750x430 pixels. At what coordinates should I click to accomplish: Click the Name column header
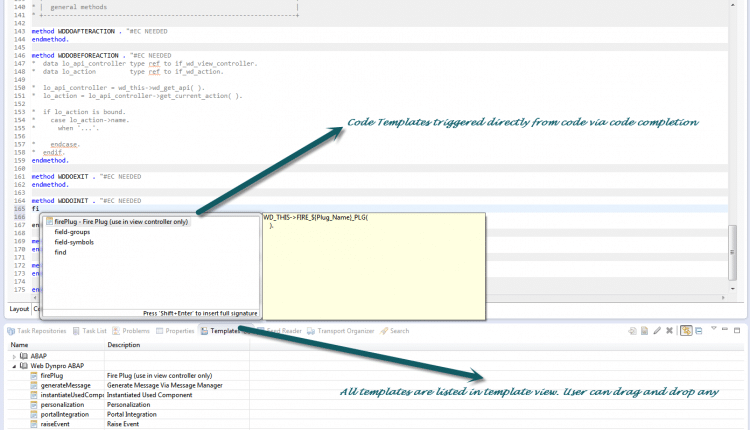(56, 345)
